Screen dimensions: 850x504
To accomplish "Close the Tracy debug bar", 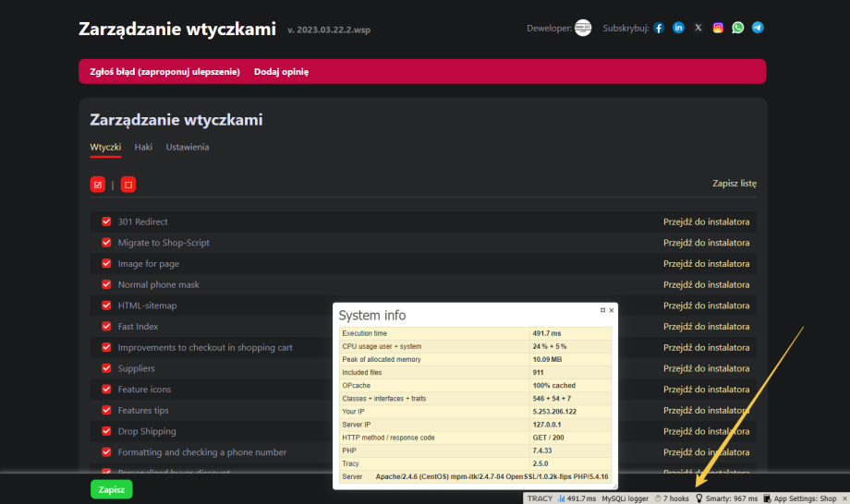I will 844,498.
